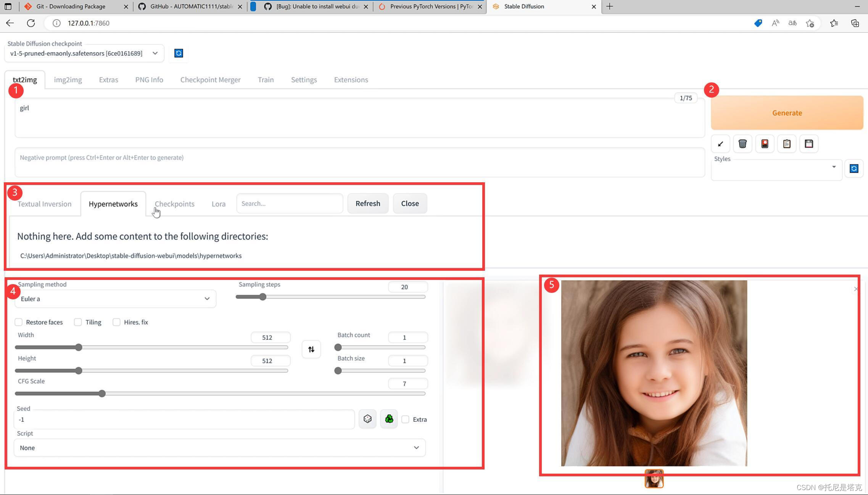Refresh the Styles list icon
The width and height of the screenshot is (868, 495).
[854, 169]
